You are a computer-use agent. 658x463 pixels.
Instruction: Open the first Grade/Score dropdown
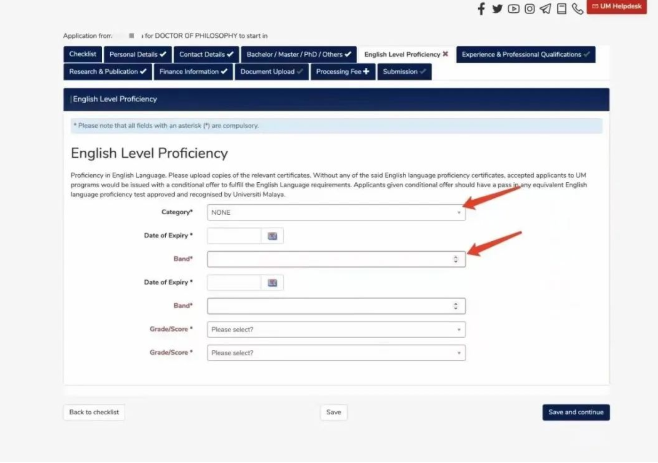point(336,329)
